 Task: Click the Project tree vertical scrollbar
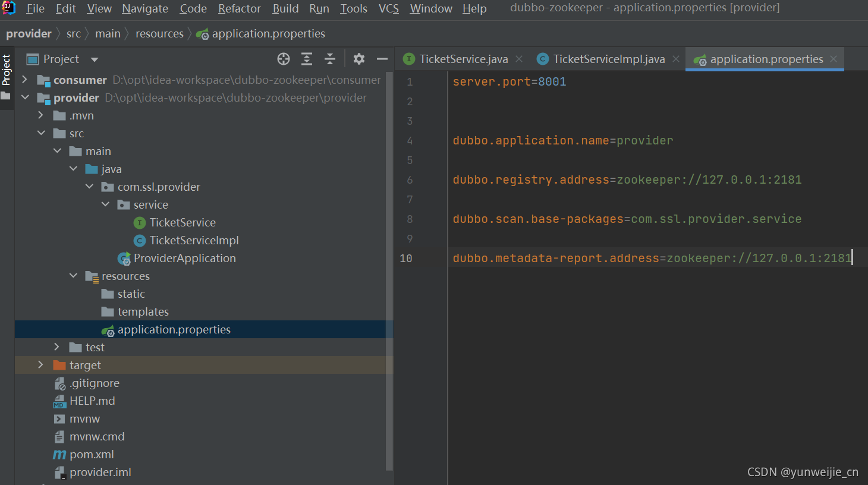(x=389, y=270)
